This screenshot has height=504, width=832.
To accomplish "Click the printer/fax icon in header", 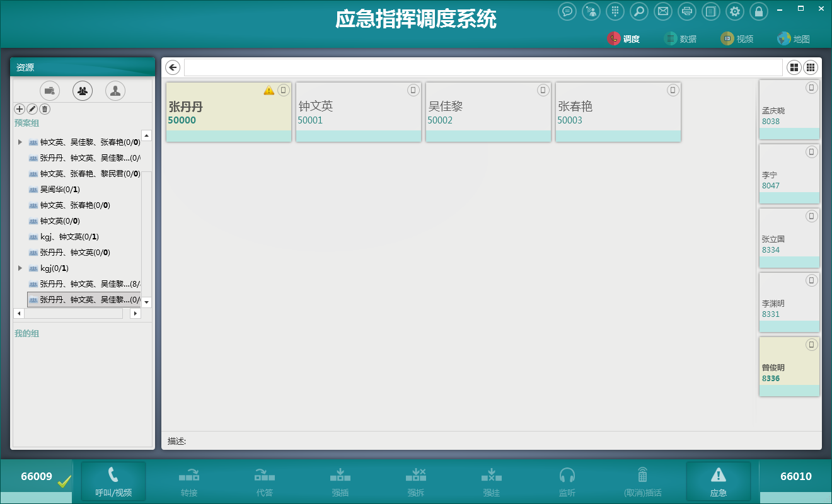I will pyautogui.click(x=687, y=11).
